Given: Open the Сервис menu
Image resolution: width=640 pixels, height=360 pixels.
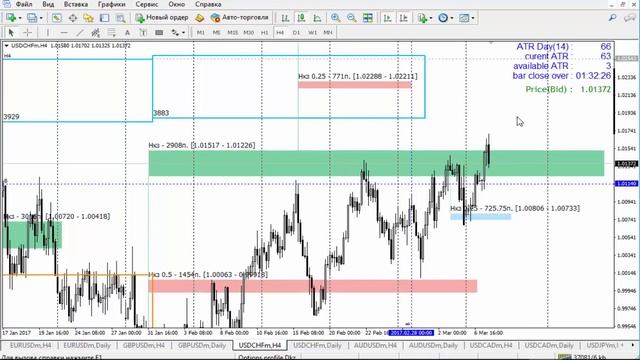Looking at the screenshot, I should pos(147,4).
